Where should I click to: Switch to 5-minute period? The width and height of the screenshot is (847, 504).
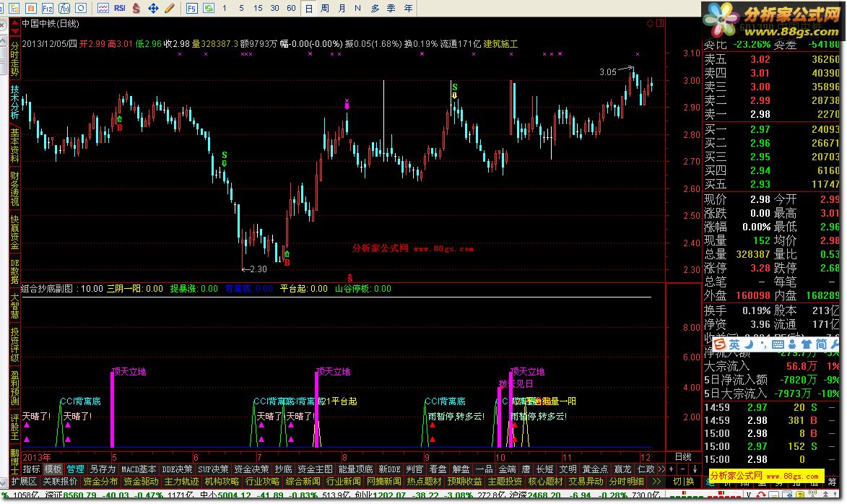pyautogui.click(x=241, y=8)
